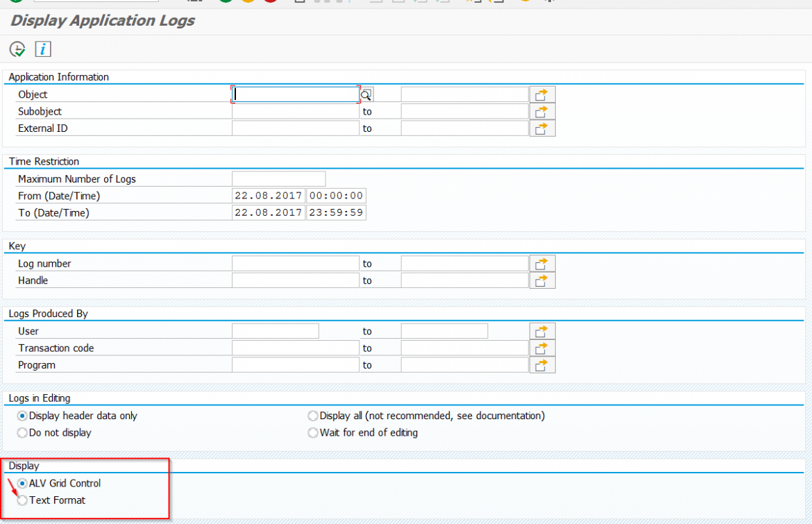Click the Cancel button in the toolbar

(x=271, y=3)
